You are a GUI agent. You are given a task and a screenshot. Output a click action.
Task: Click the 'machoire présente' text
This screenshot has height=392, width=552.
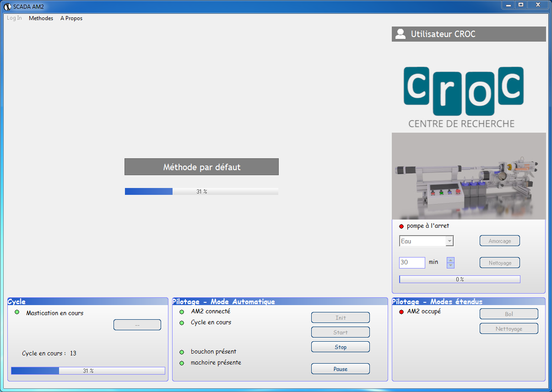[216, 363]
